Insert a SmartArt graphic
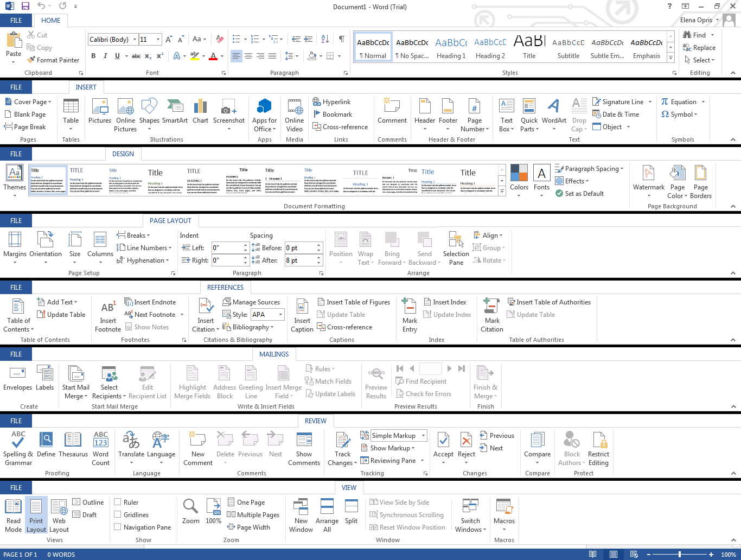Viewport: 741px width, 560px height. coord(175,107)
